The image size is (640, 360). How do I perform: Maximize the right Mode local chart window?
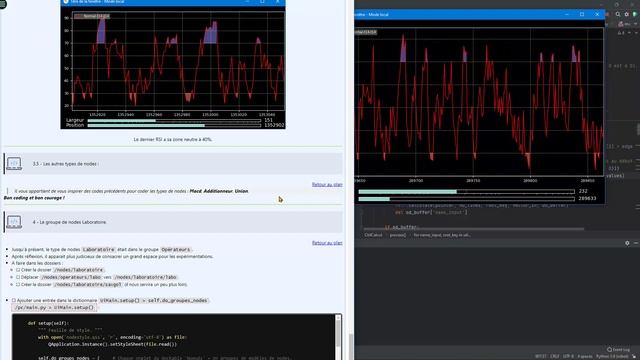tap(582, 14)
